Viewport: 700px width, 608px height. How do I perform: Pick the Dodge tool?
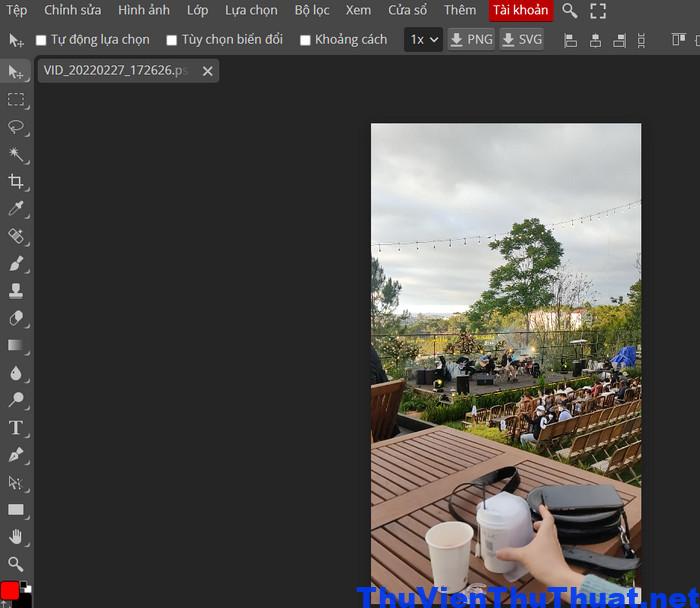16,400
